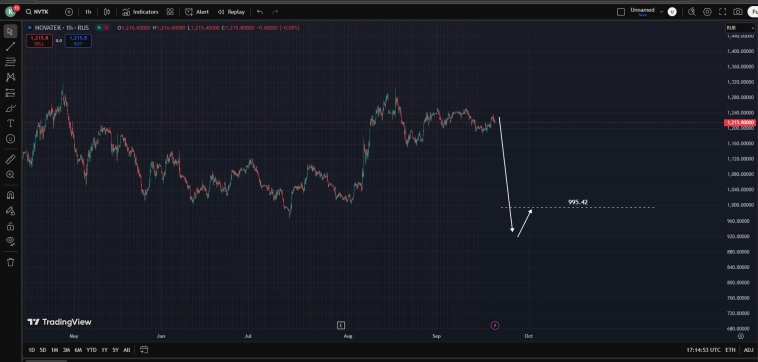
Task: Open the go-to-date calendar icon
Action: (144, 349)
